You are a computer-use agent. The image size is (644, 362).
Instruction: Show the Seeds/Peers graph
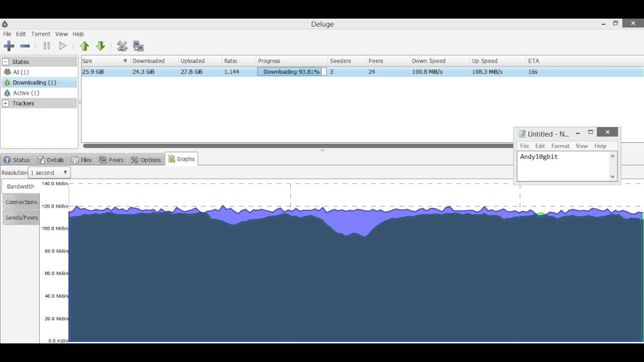click(21, 218)
